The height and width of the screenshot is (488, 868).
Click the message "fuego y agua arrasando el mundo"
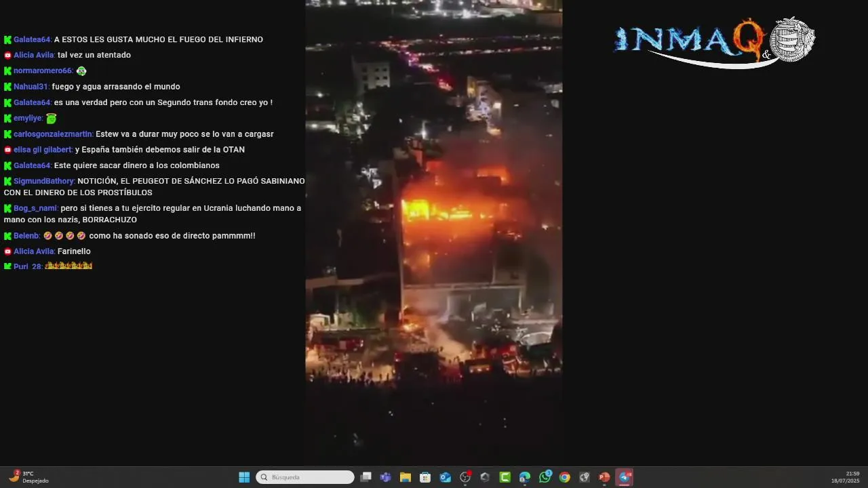click(x=116, y=87)
